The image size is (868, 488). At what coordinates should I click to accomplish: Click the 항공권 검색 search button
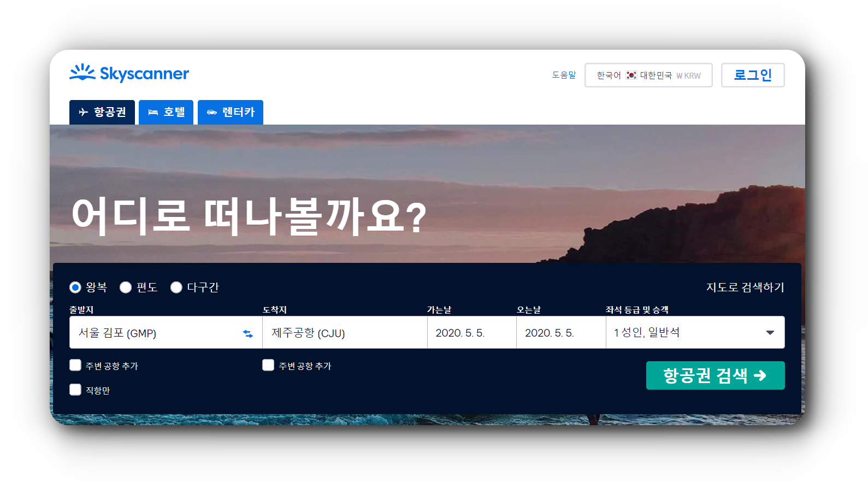[716, 375]
